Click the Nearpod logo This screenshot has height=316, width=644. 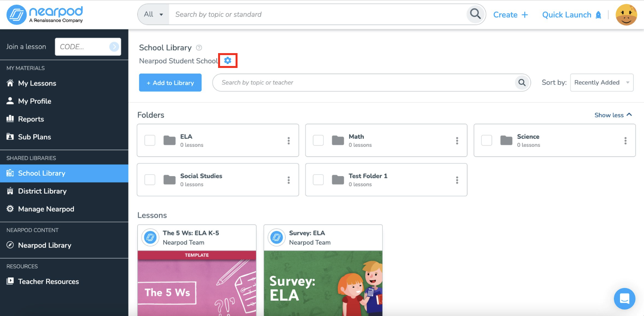click(45, 15)
